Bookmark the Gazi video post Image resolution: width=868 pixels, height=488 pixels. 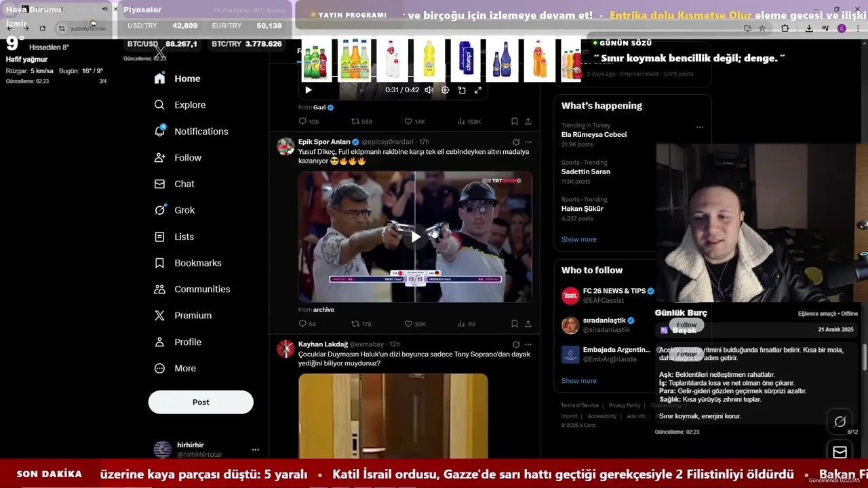coord(514,121)
